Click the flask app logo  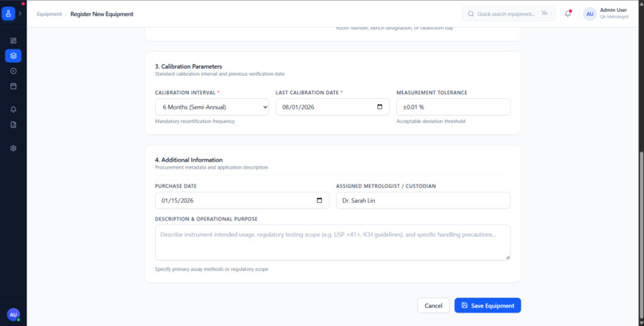8,14
